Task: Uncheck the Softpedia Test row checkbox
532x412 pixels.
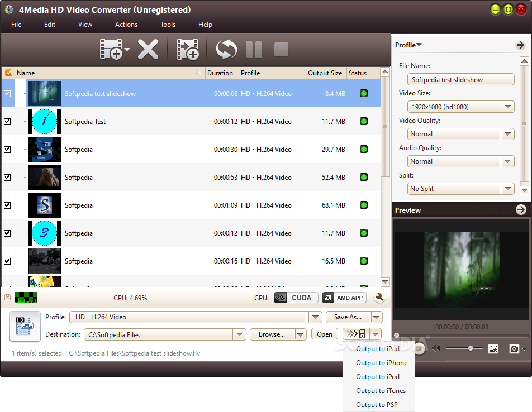Action: 7,122
